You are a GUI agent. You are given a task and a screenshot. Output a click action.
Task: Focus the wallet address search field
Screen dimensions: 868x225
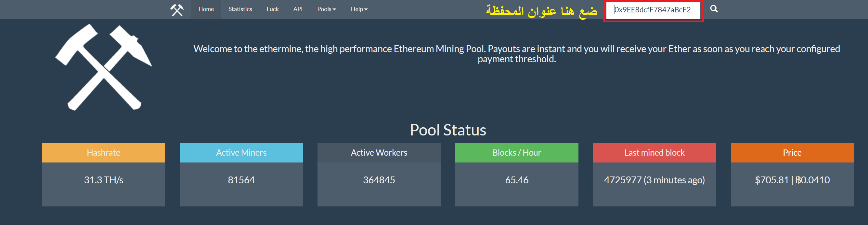point(653,10)
